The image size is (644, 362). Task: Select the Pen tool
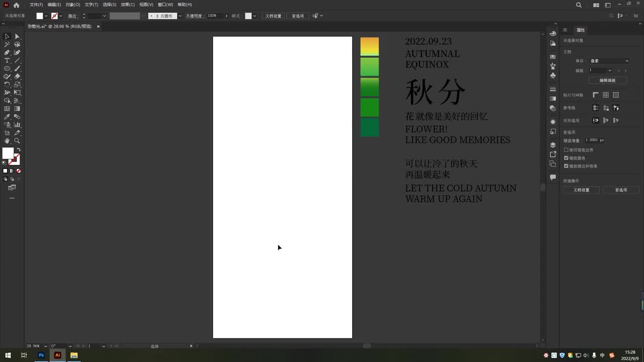point(7,52)
